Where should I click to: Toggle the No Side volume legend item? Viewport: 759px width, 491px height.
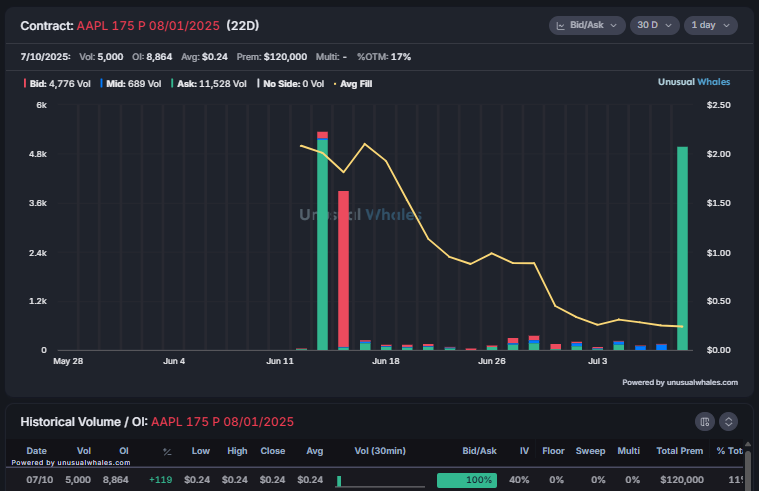tap(290, 84)
